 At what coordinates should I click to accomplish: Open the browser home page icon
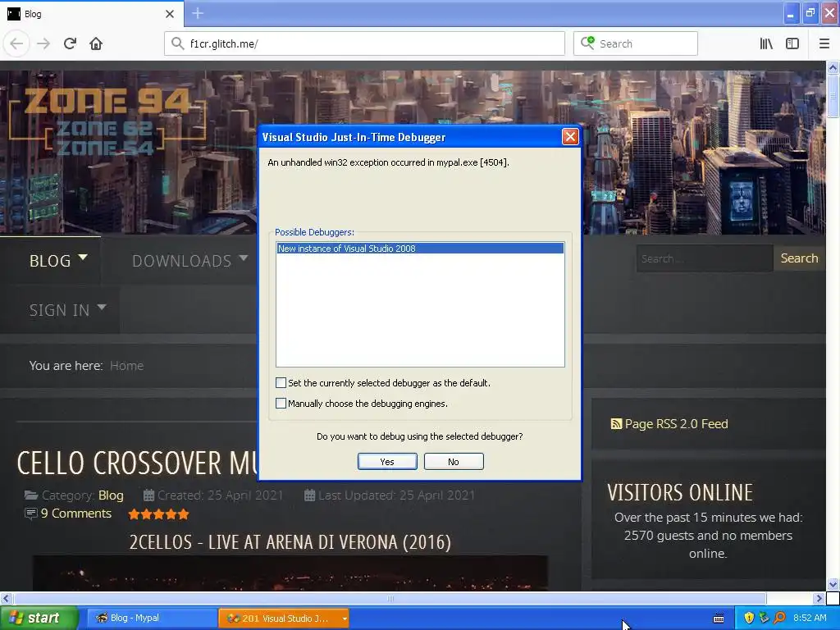(96, 43)
